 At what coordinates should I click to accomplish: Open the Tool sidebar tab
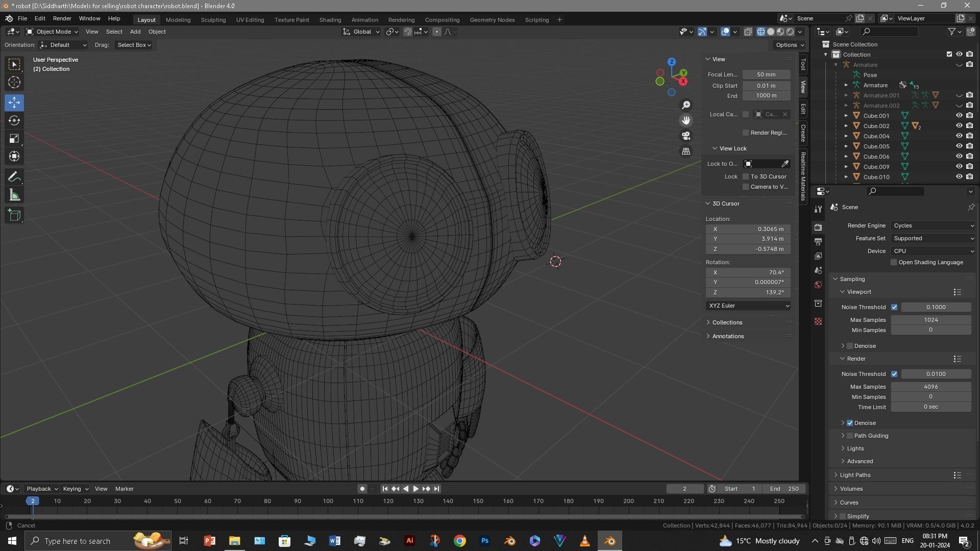pos(803,65)
